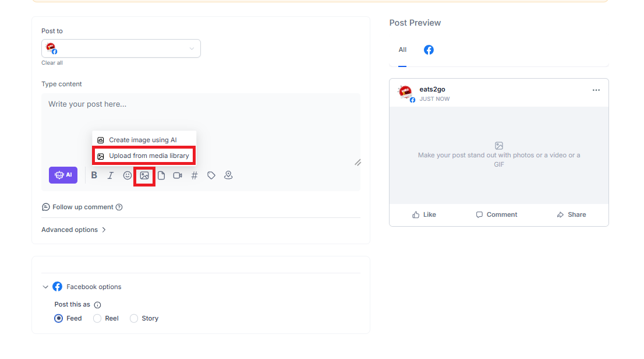Image resolution: width=644 pixels, height=359 pixels.
Task: Open the emoji picker
Action: 128,175
